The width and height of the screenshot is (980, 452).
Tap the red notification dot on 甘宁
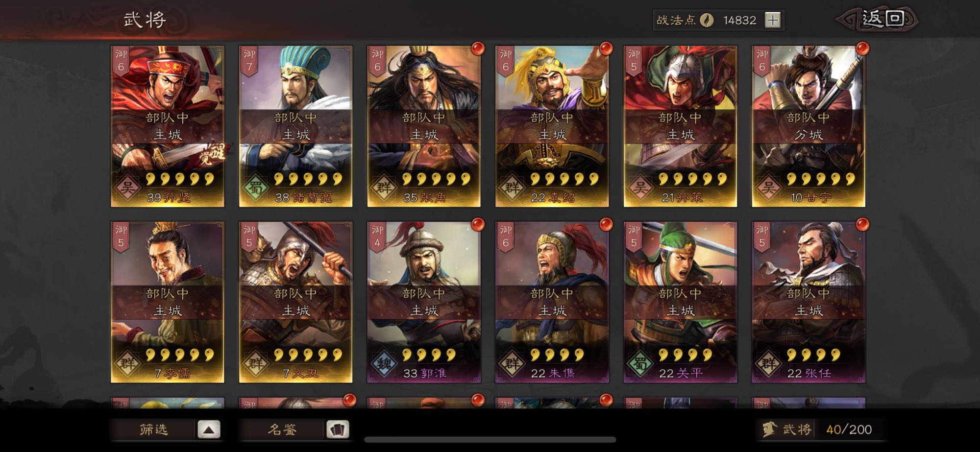[862, 48]
